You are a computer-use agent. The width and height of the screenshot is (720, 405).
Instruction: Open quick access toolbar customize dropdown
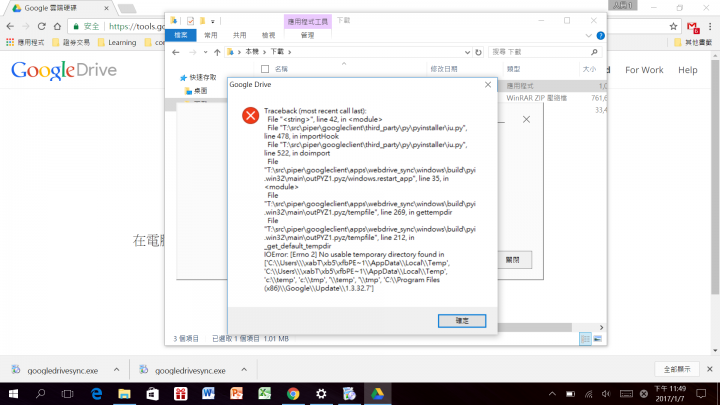point(213,21)
